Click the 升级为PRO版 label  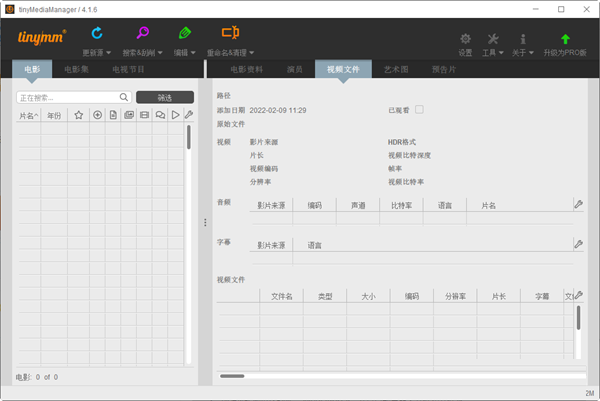pyautogui.click(x=565, y=52)
